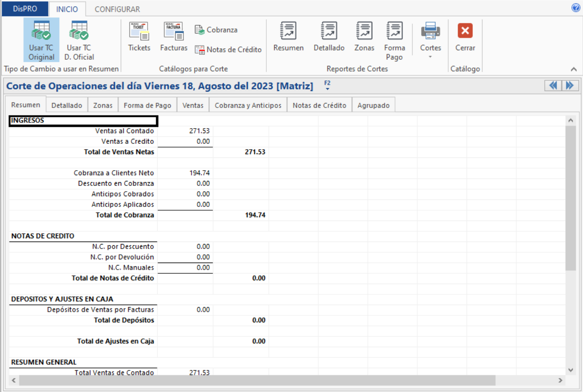Generate the Resumen report from ribbon
This screenshot has height=392, width=583.
[x=288, y=37]
